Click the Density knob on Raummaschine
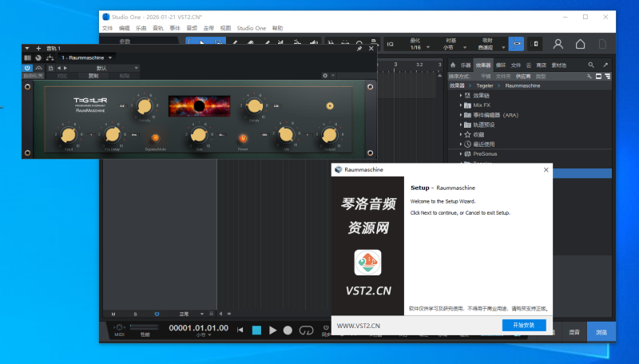This screenshot has width=639, height=364. click(x=145, y=106)
